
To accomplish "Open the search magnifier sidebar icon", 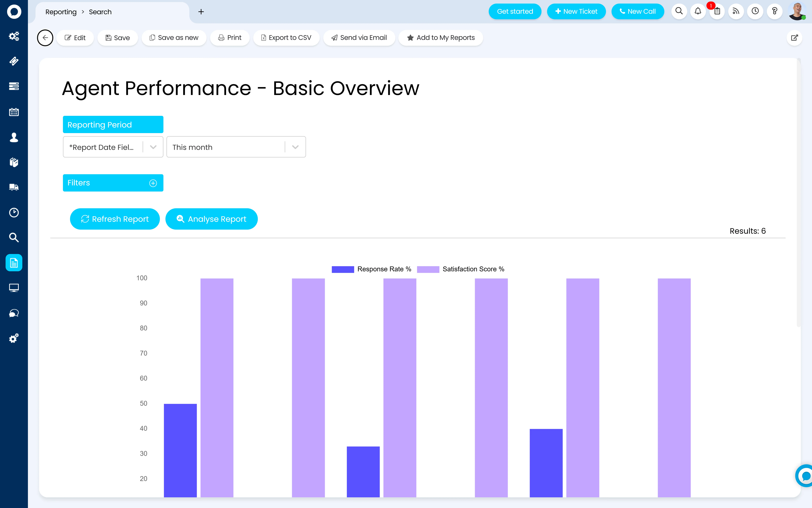I will (14, 237).
